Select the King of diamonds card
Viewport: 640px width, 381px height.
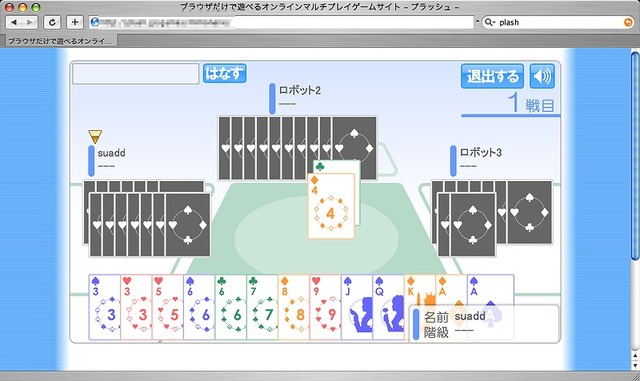click(420, 290)
